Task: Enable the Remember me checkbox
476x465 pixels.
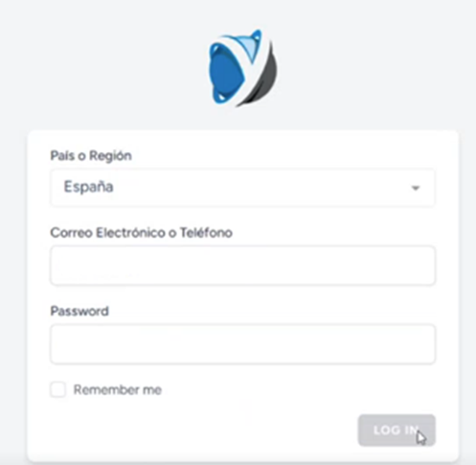Action: coord(58,389)
